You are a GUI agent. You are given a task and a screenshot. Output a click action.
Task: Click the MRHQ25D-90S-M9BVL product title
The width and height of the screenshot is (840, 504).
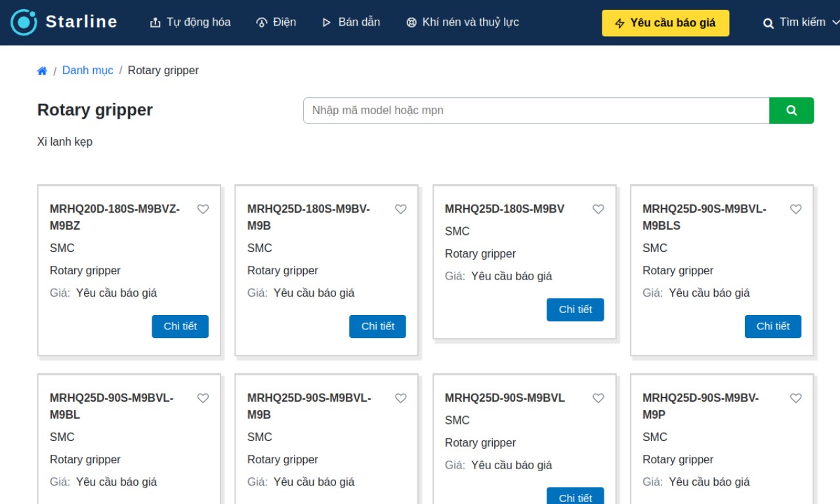click(x=505, y=398)
